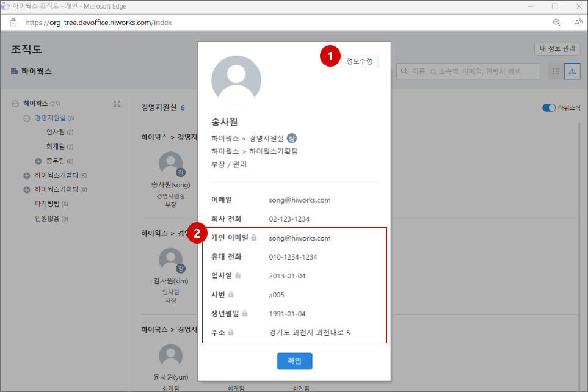Switch to org chart tree view icon
The image size is (588, 392).
tap(572, 71)
